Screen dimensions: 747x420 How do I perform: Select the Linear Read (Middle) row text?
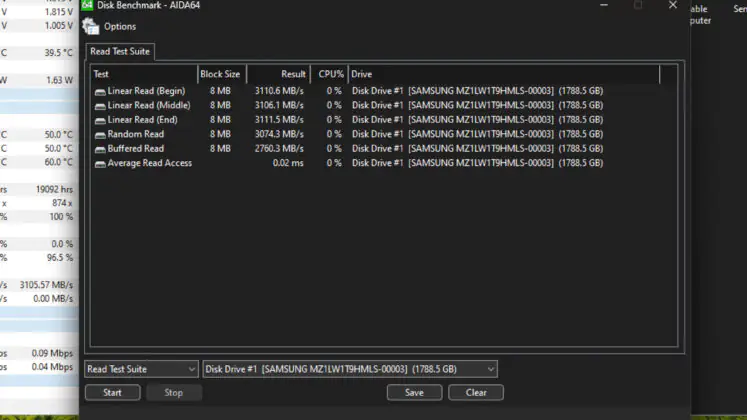pyautogui.click(x=149, y=105)
